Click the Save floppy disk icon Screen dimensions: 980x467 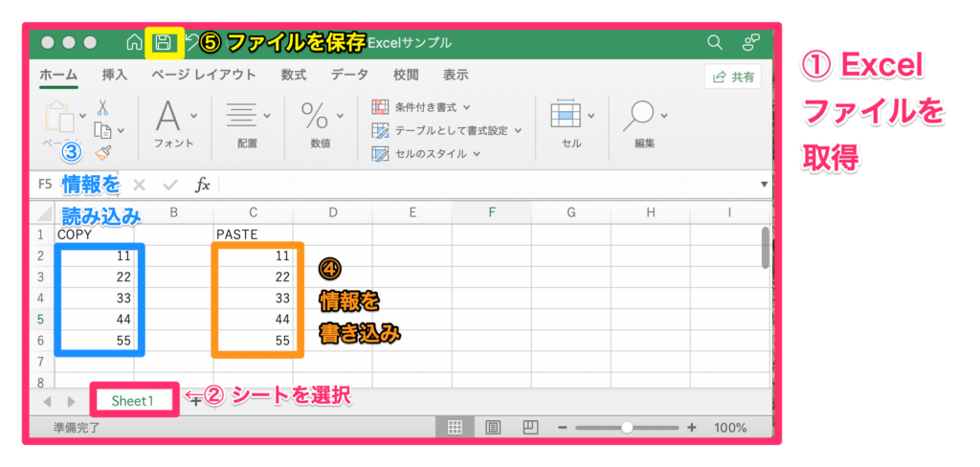tap(163, 42)
